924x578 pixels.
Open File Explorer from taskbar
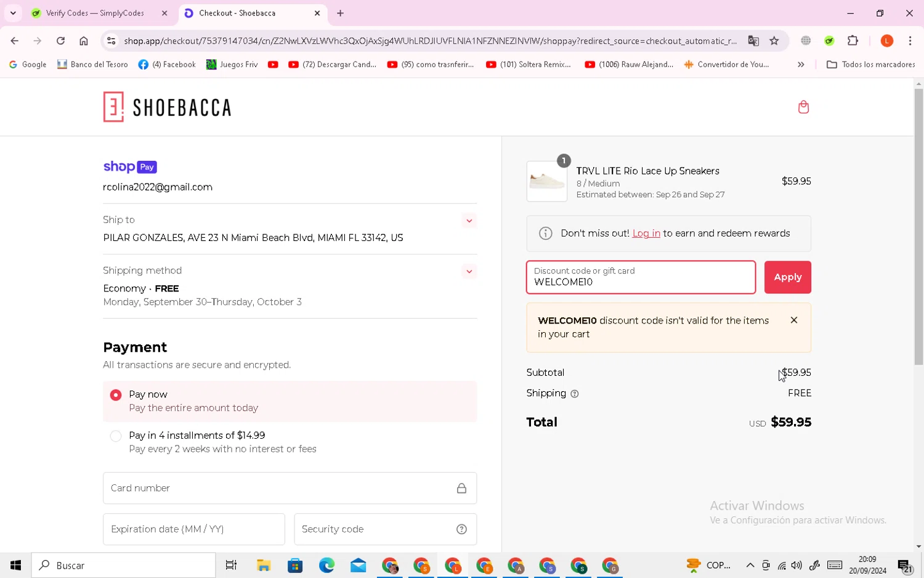click(x=264, y=565)
